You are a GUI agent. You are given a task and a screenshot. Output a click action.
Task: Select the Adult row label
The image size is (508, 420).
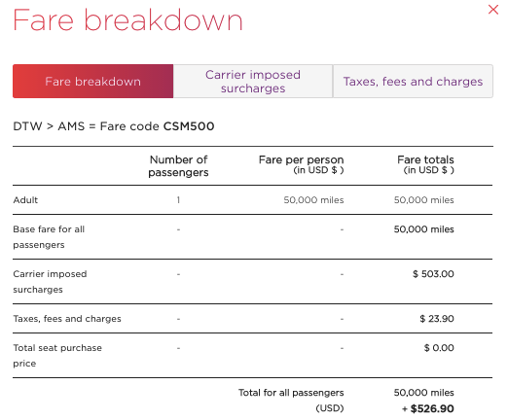[25, 200]
